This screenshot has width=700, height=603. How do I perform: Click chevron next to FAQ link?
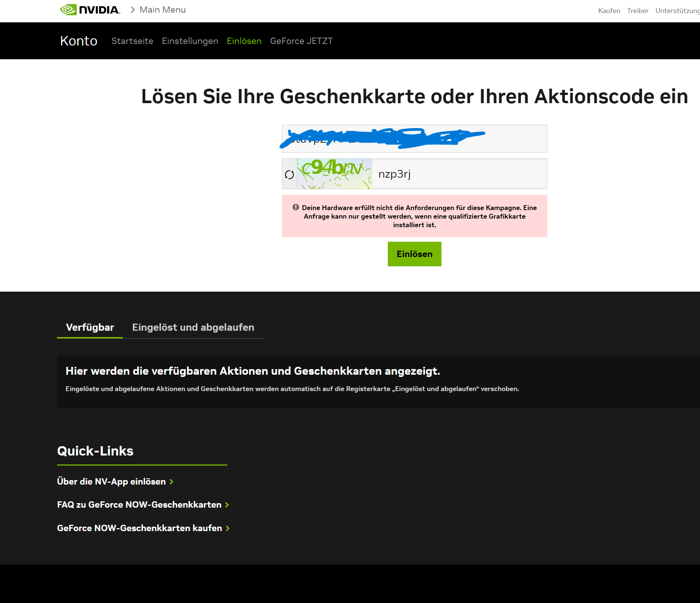(x=227, y=505)
